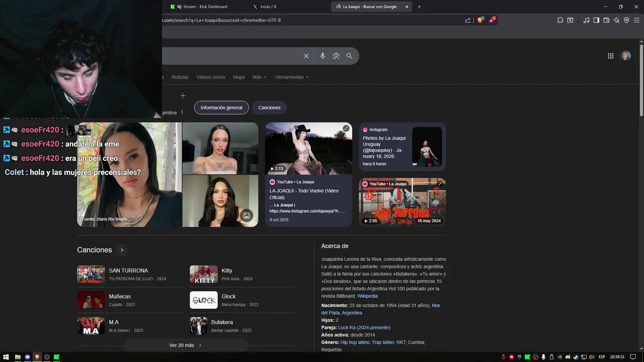Screen dimensions: 644x362
Task: Expand Canciones section arrow
Action: click(x=122, y=250)
